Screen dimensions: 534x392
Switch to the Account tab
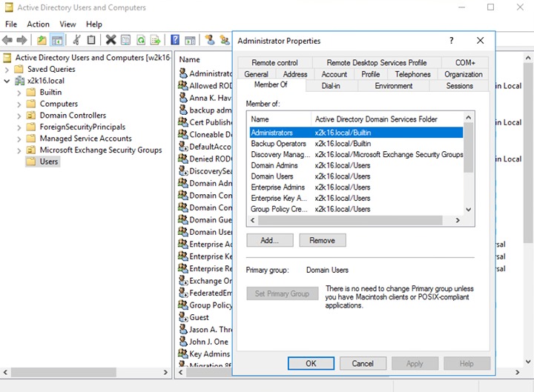[334, 74]
